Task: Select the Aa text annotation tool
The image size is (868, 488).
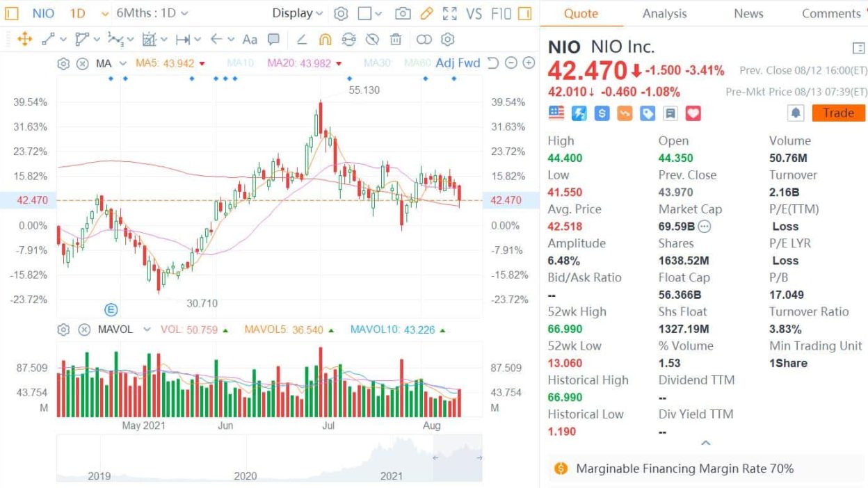Action: [x=250, y=40]
